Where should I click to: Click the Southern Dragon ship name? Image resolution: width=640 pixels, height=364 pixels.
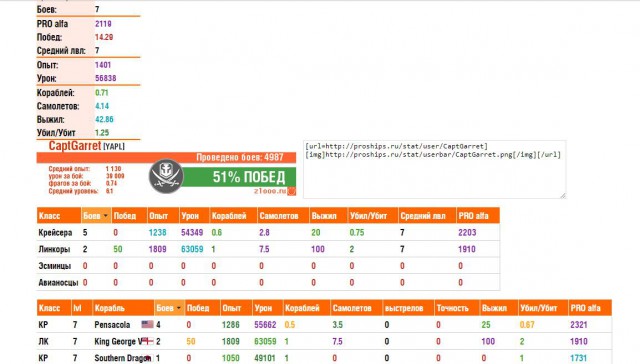[x=122, y=358]
